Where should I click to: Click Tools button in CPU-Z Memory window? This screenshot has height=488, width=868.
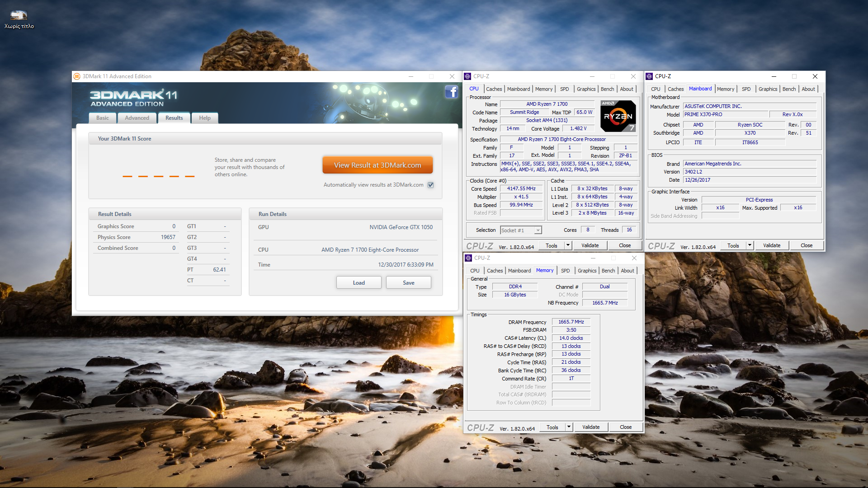(552, 427)
